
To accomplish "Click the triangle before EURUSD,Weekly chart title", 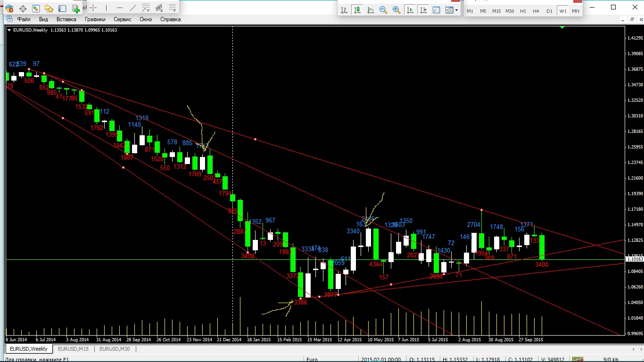I will click(9, 30).
